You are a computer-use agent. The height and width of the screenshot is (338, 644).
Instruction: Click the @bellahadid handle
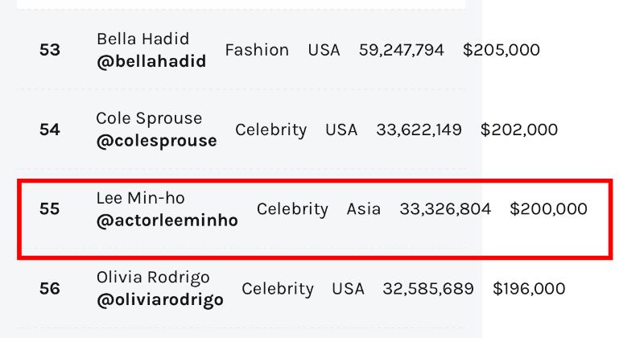click(x=151, y=62)
